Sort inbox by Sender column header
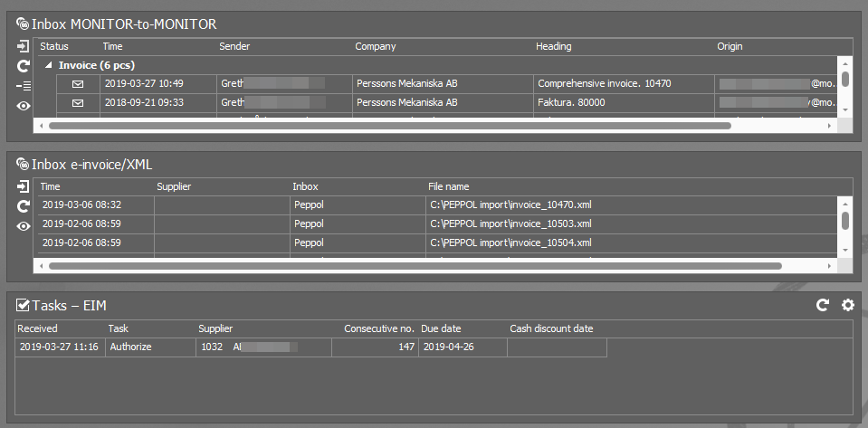 click(234, 46)
